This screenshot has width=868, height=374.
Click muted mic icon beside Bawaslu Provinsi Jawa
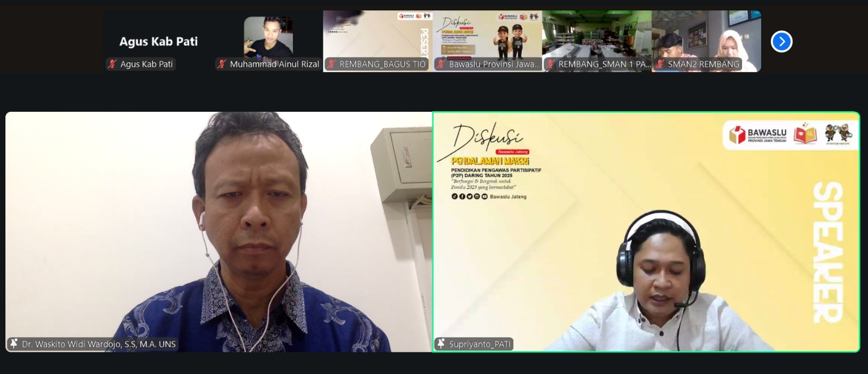click(x=441, y=64)
